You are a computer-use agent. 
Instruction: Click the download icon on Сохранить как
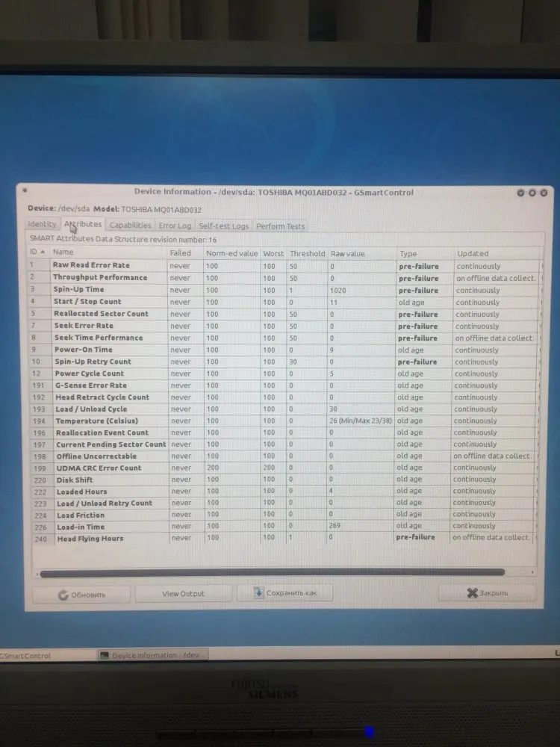pos(258,592)
